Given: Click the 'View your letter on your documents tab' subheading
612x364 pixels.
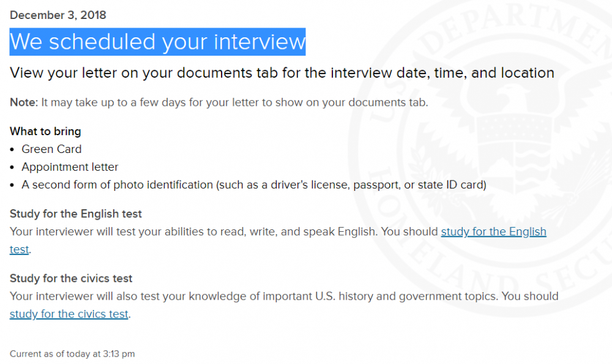Looking at the screenshot, I should click(282, 73).
